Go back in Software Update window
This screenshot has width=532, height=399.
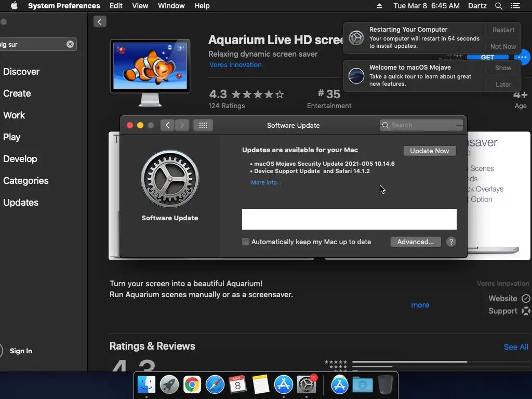coord(168,125)
